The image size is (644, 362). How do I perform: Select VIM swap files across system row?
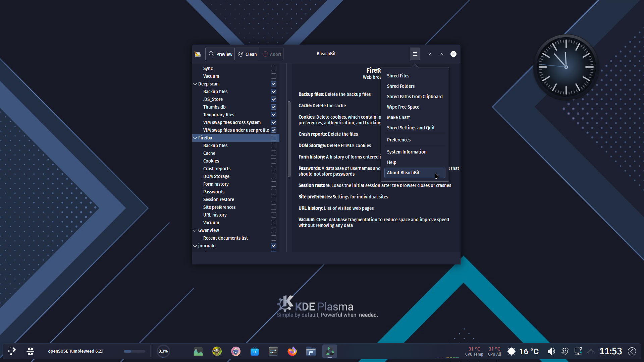[x=236, y=122]
